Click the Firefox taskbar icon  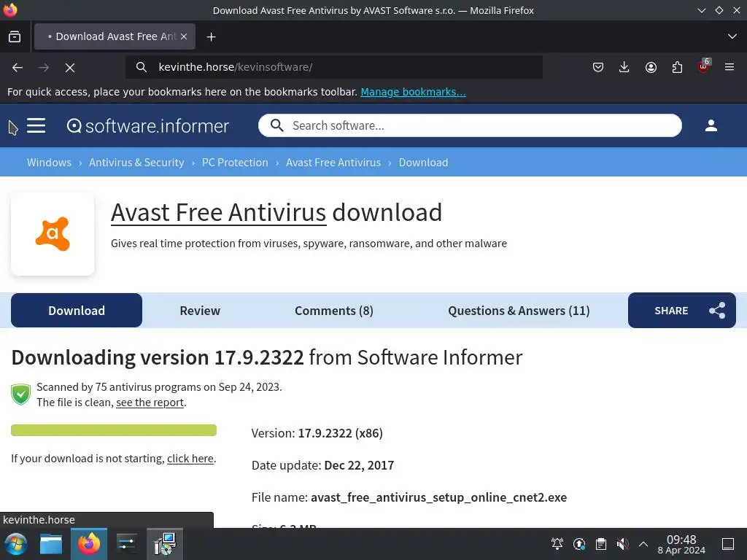pos(89,544)
